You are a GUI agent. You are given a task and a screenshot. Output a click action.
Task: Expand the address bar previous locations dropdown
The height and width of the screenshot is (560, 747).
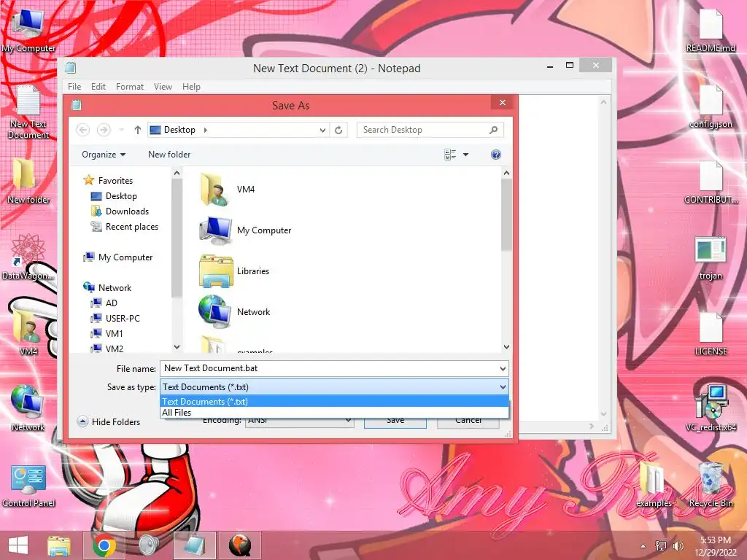tap(322, 130)
